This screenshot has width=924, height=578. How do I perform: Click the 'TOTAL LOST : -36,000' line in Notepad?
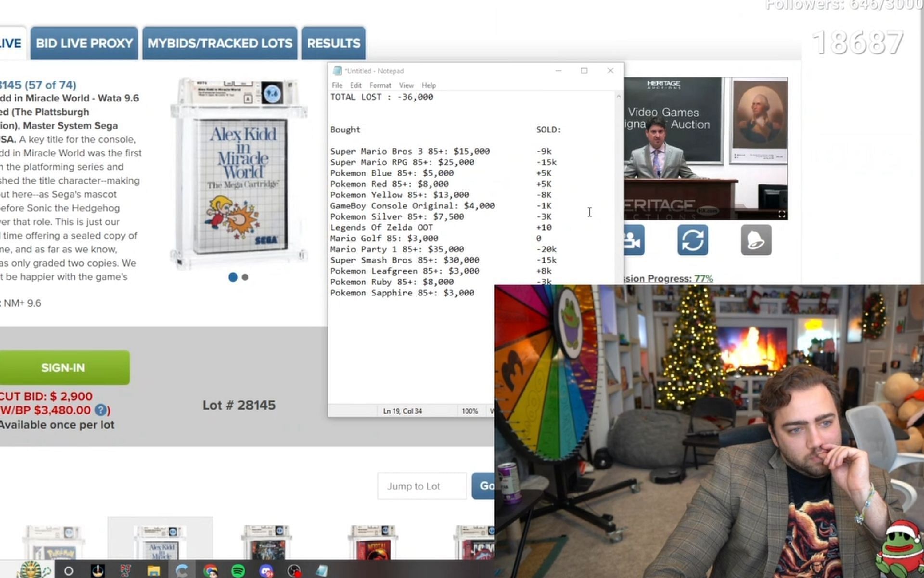click(x=382, y=97)
